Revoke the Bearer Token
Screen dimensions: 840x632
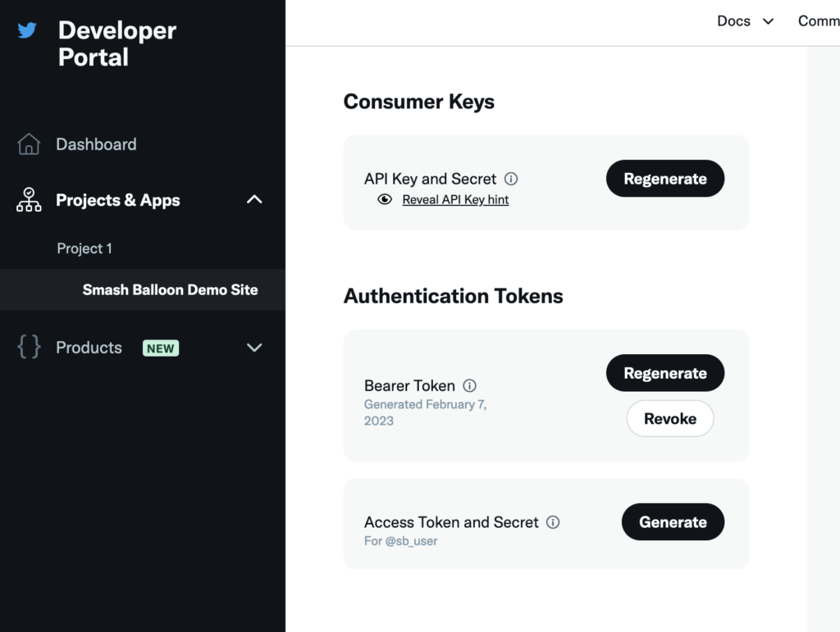pyautogui.click(x=669, y=418)
